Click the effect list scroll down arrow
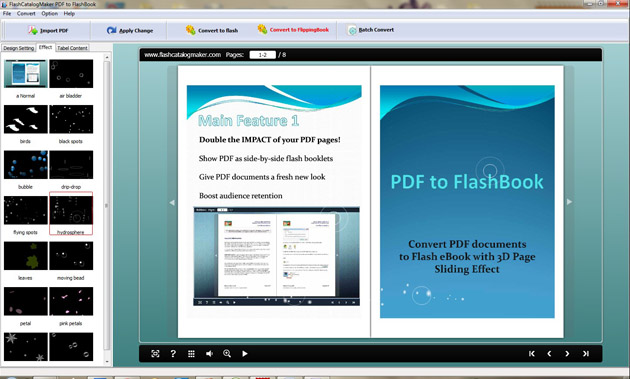The height and width of the screenshot is (379, 630). point(107,361)
